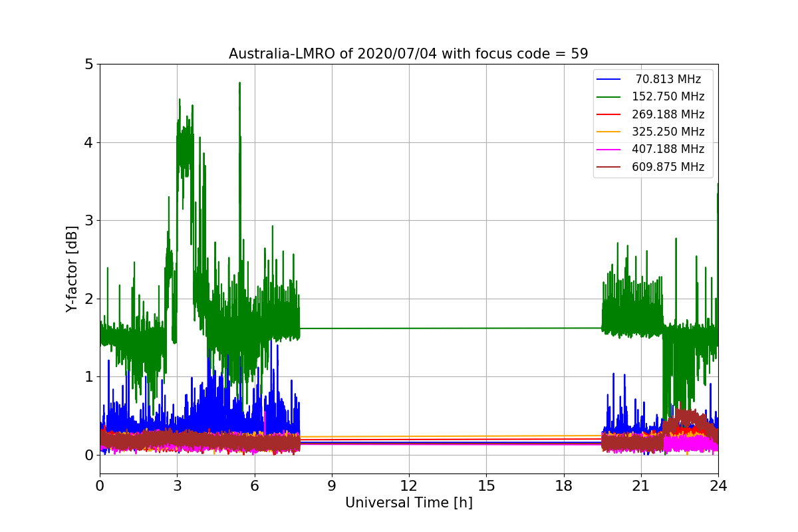Viewport: 798px width, 532px height.
Task: Click the orange line swatch in legend
Action: (610, 132)
